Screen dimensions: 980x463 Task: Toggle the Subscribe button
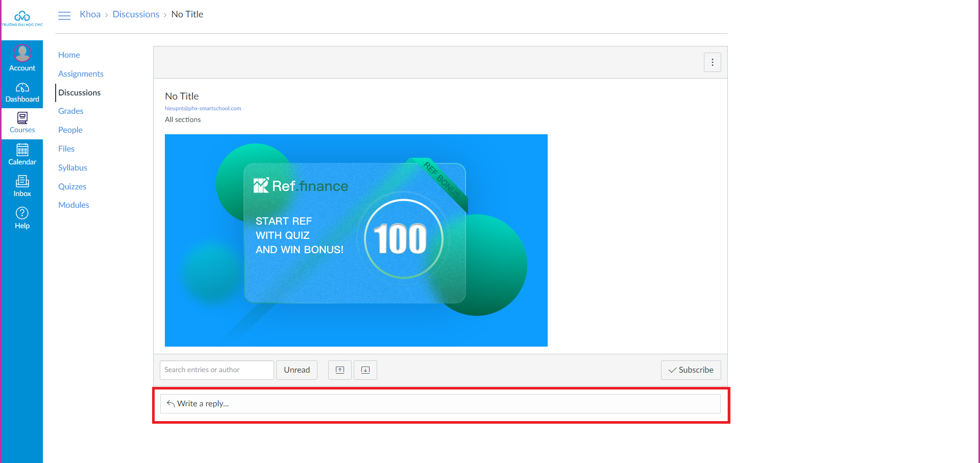coord(691,370)
